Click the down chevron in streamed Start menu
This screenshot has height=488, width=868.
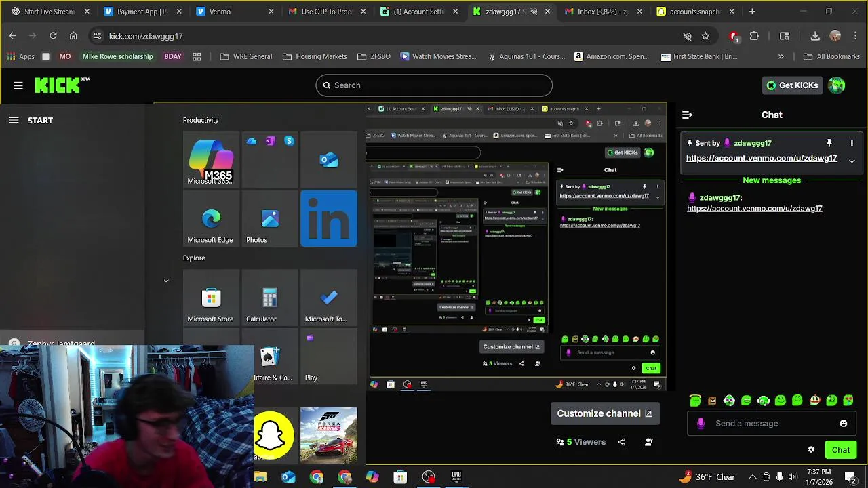(166, 281)
